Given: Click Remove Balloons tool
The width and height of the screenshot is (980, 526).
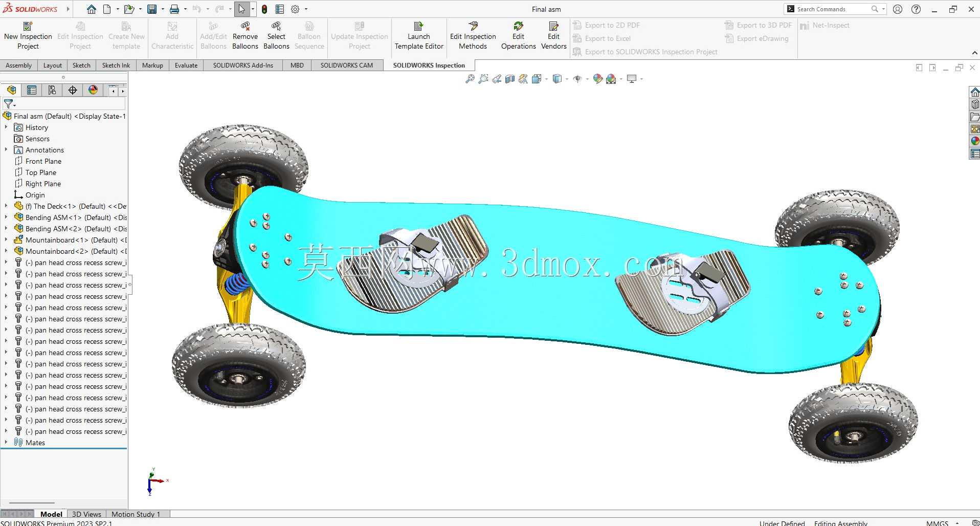Looking at the screenshot, I should click(x=245, y=35).
